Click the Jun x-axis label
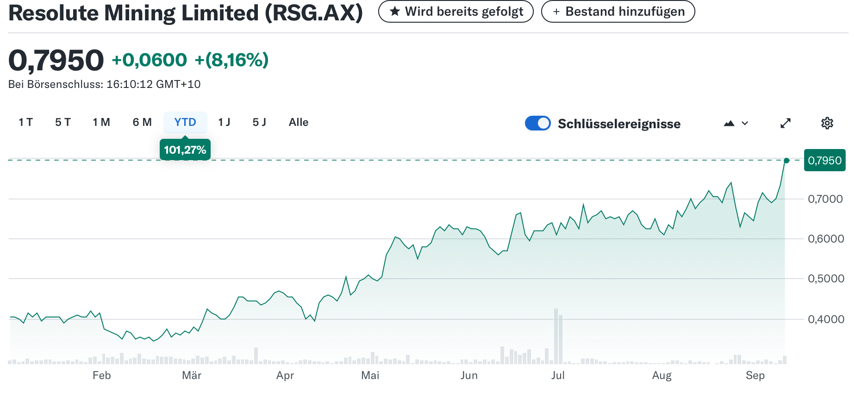 tap(469, 375)
